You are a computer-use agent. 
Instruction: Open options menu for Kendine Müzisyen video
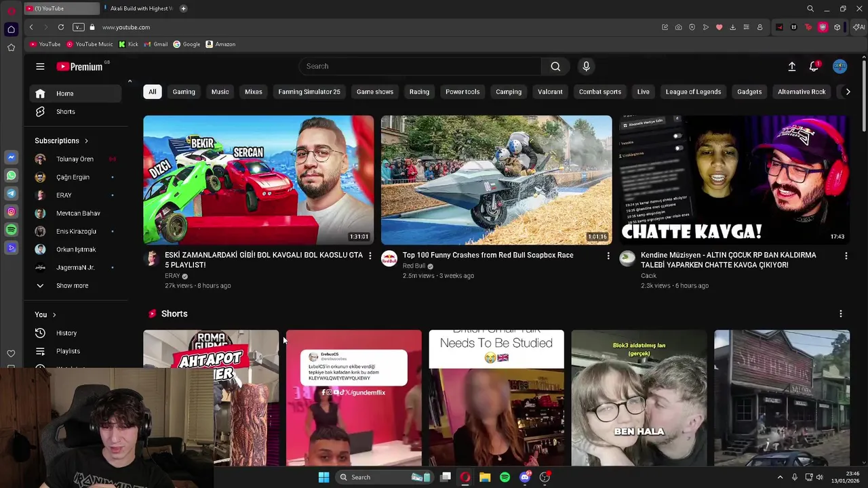coord(846,256)
